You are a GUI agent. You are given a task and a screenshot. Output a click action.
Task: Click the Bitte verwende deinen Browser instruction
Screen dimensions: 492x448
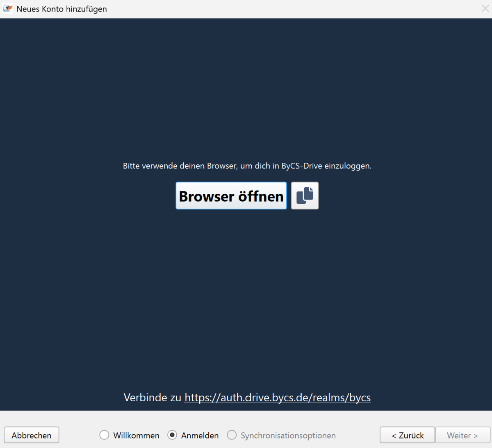click(247, 166)
